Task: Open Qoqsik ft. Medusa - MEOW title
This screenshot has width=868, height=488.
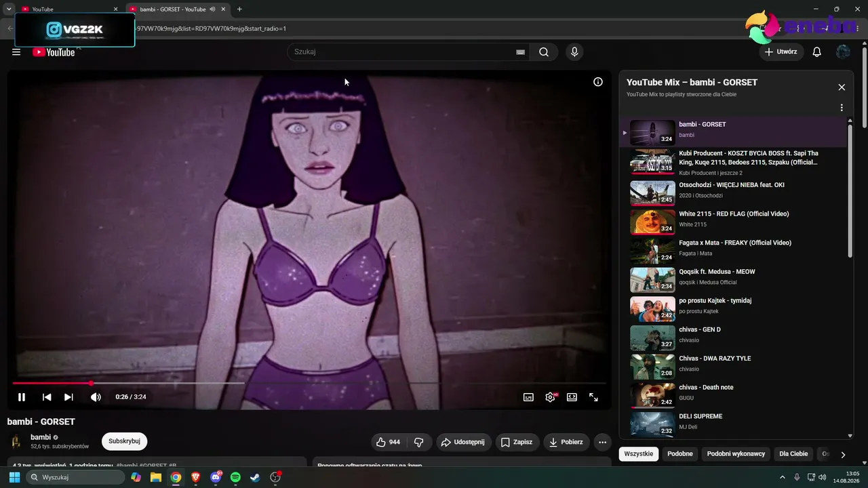Action: point(717,272)
